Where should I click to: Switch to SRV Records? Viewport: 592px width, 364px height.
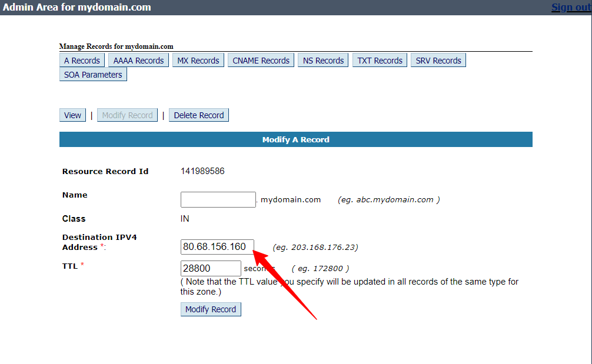point(438,61)
